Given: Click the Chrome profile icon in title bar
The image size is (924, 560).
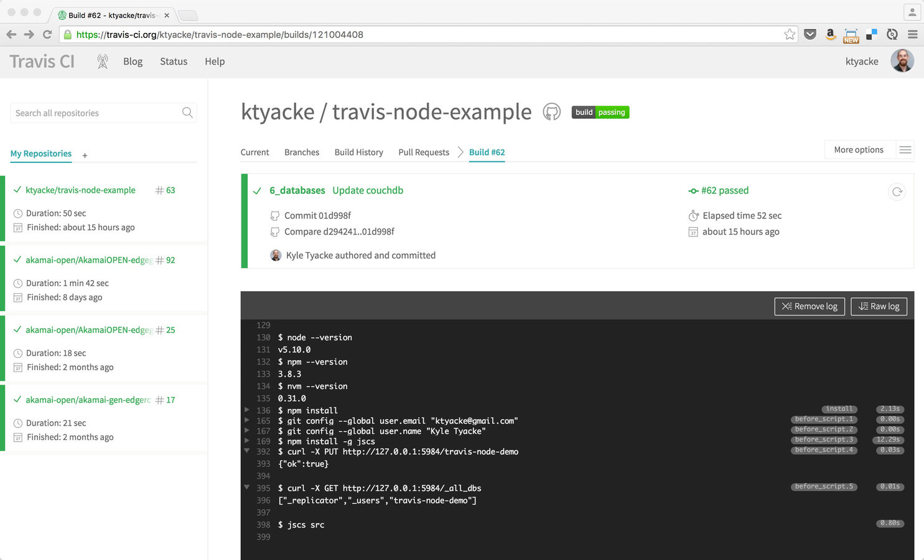Looking at the screenshot, I should (912, 12).
